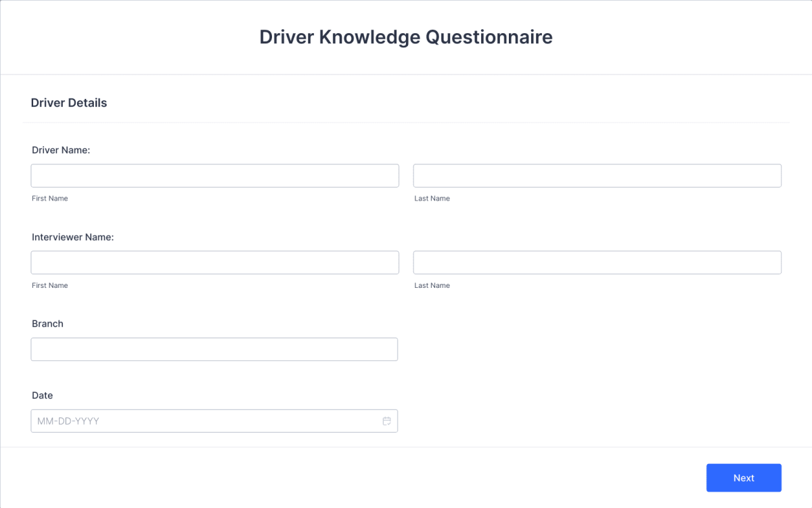Click inside the Driver First Name field
812x508 pixels.
click(x=215, y=175)
